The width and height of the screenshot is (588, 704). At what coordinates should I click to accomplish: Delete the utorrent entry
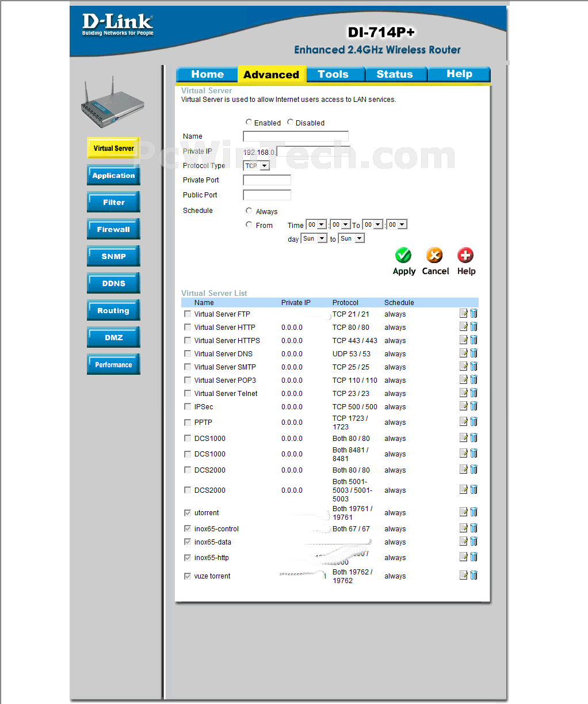[x=474, y=512]
